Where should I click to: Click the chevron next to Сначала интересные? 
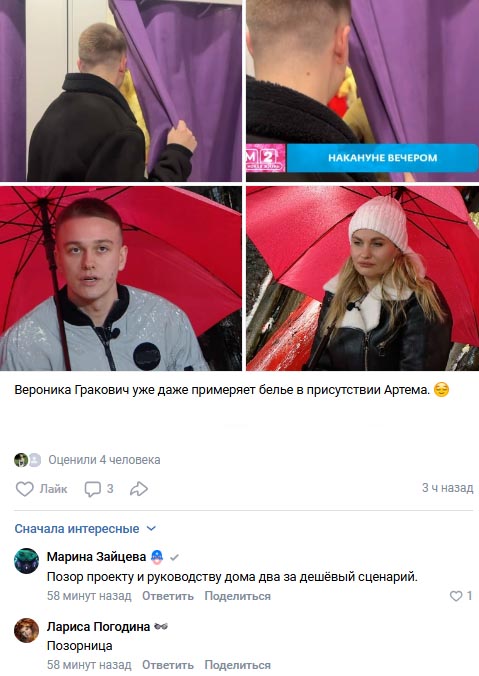tap(151, 529)
